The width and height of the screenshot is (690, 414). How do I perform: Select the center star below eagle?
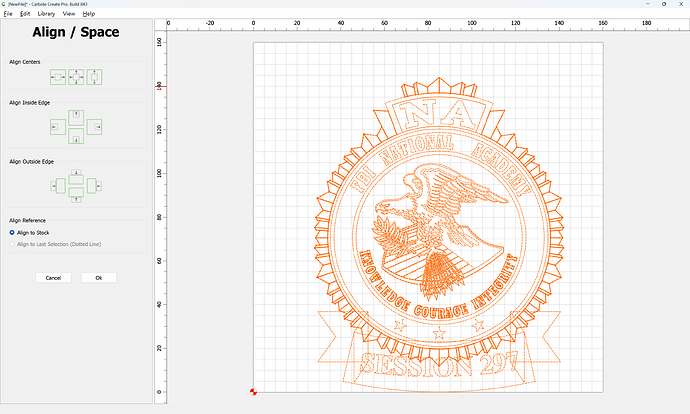click(x=439, y=333)
